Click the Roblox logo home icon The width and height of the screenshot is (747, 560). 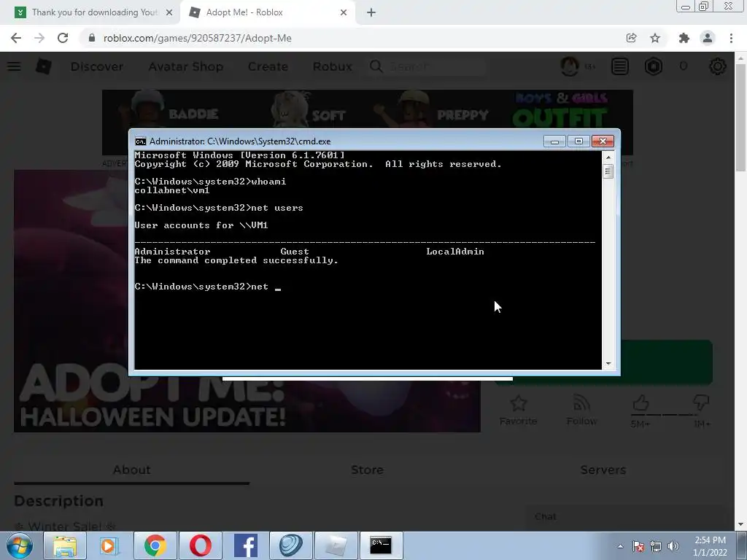coord(43,66)
